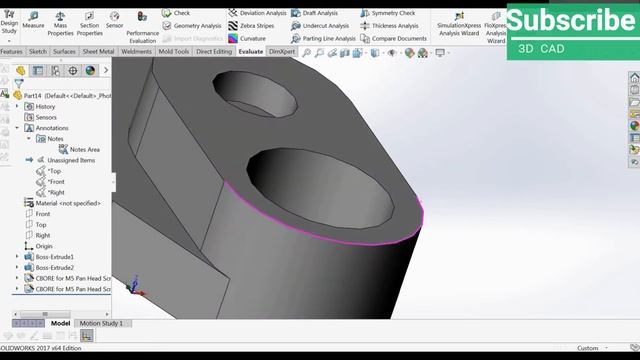Click Edit Appearance color ball icon

[409, 53]
